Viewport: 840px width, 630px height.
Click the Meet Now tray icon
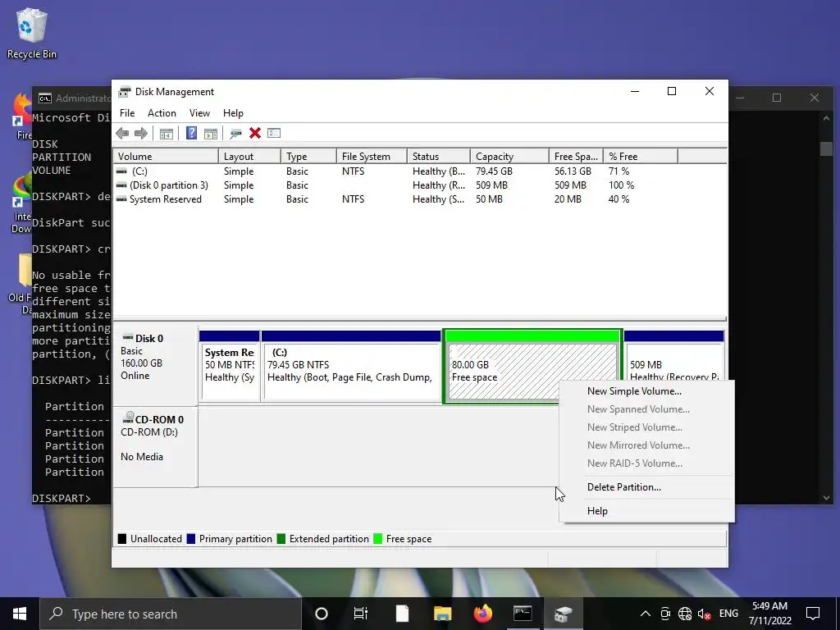(665, 614)
